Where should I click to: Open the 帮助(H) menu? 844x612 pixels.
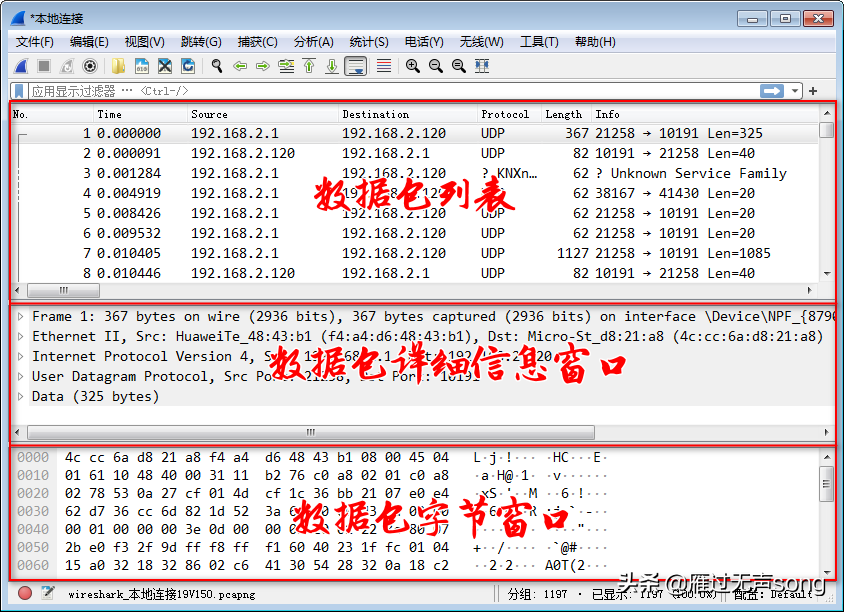click(595, 42)
